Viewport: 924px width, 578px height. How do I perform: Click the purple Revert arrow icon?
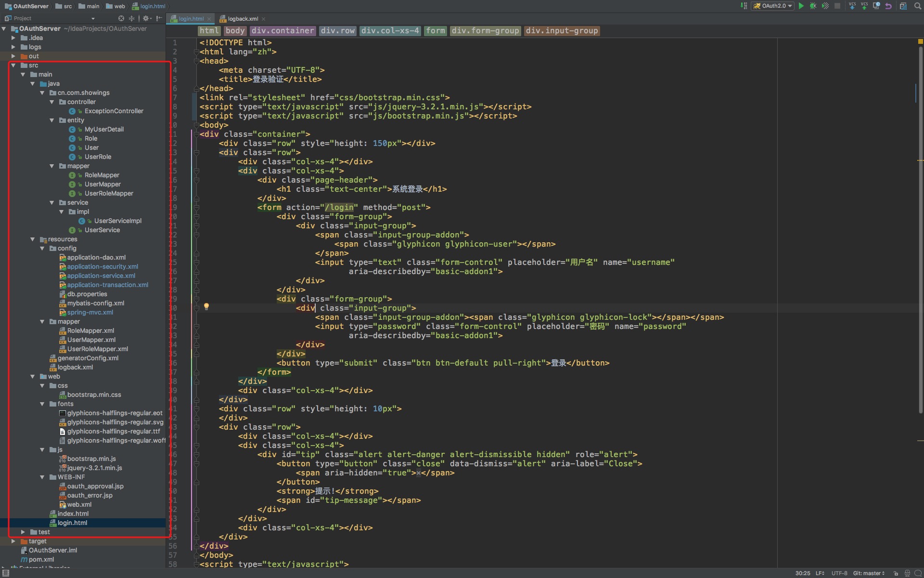[x=888, y=6]
